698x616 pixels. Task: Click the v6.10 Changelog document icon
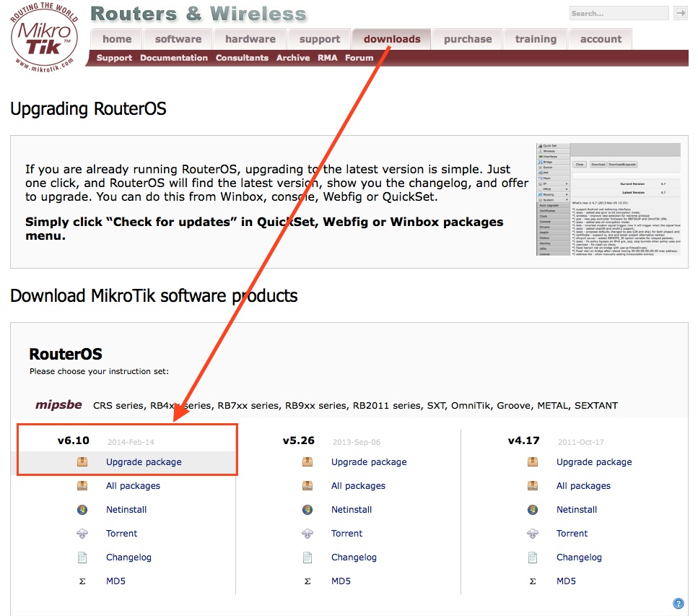pyautogui.click(x=82, y=558)
